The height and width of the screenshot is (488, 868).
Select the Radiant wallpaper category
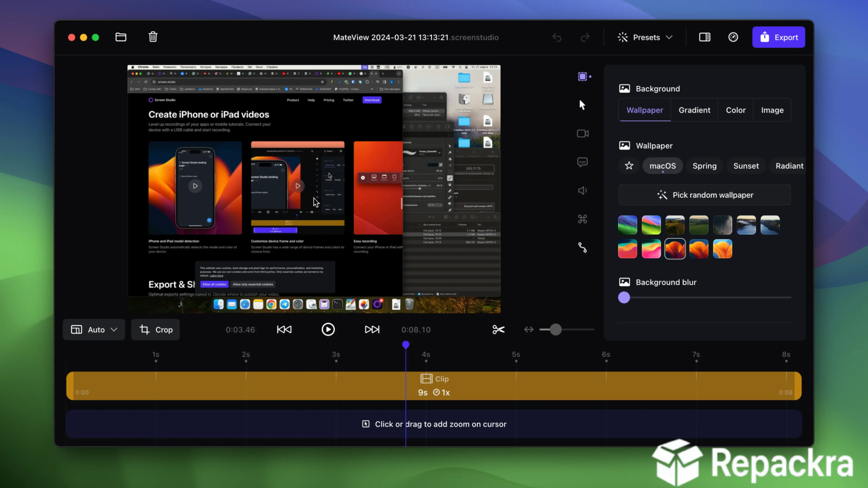(789, 166)
